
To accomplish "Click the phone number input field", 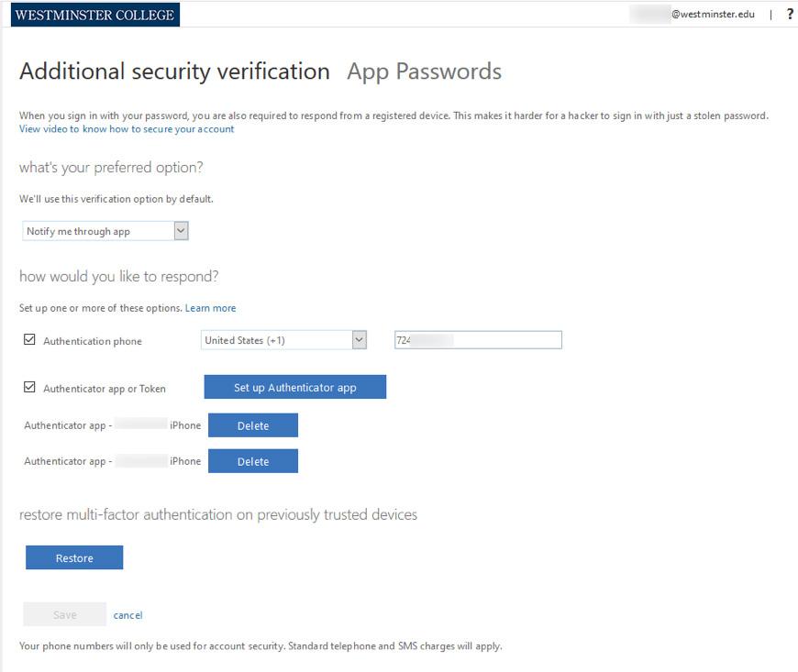I will pos(479,340).
